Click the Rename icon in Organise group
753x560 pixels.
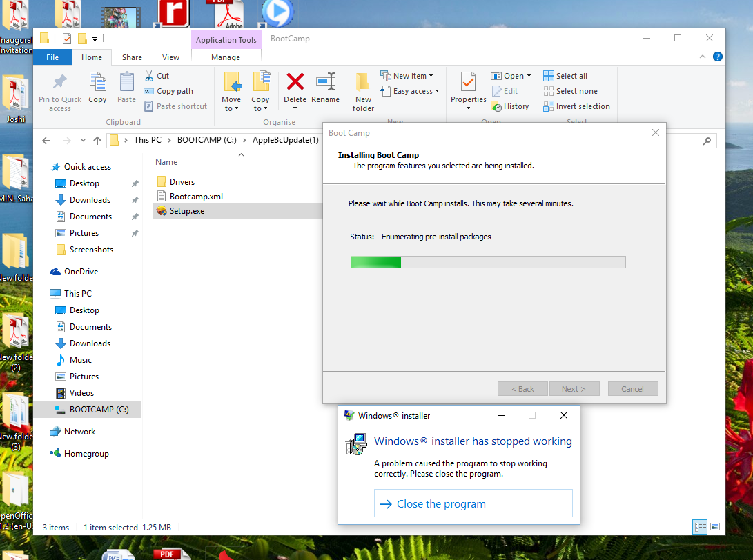[326, 81]
